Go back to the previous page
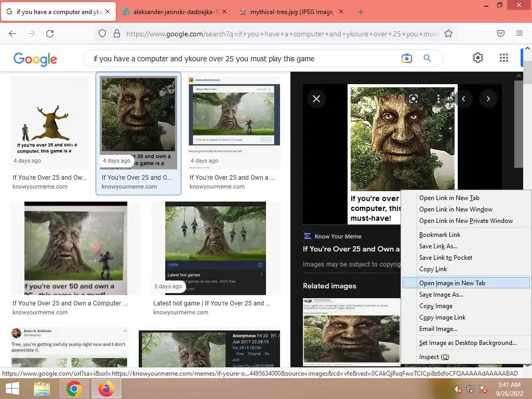This screenshot has width=532, height=399. tap(12, 34)
